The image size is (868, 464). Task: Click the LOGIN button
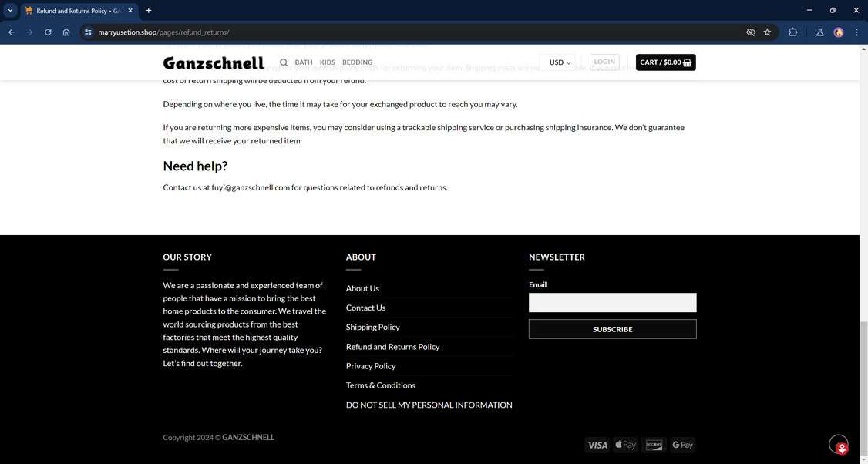pyautogui.click(x=604, y=62)
